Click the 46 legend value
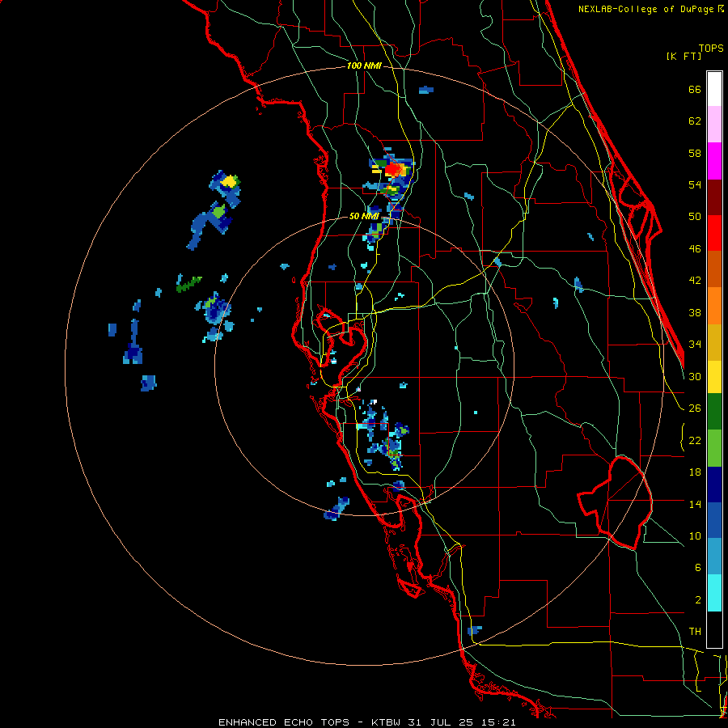Screen dimensions: 728x728 coord(695,249)
